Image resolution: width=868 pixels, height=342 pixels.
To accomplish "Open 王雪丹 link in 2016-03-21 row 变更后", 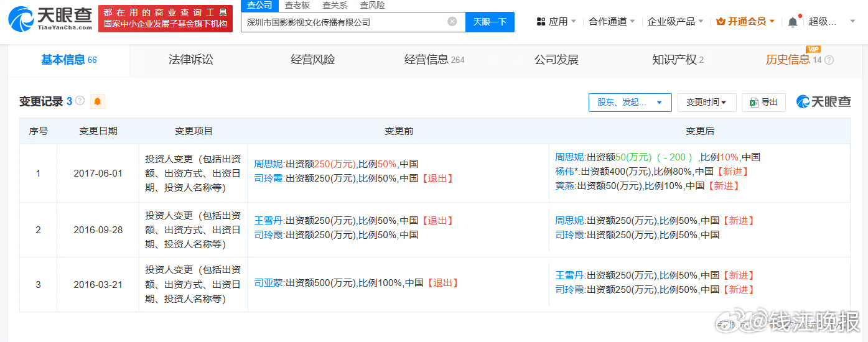I will pos(570,275).
